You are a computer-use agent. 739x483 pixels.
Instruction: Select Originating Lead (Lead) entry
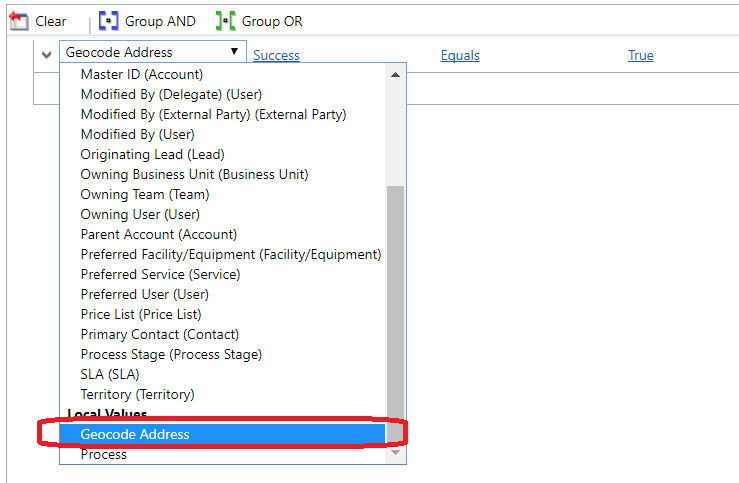click(x=152, y=154)
